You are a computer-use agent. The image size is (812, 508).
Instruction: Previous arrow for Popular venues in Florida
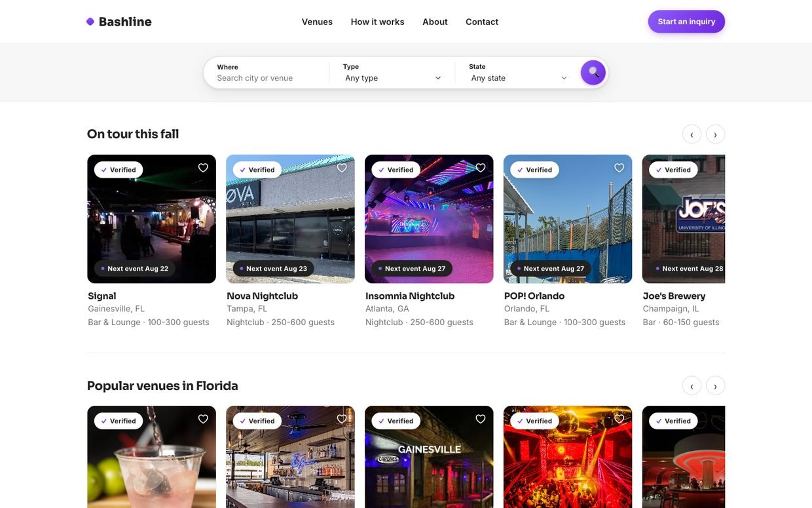point(692,386)
